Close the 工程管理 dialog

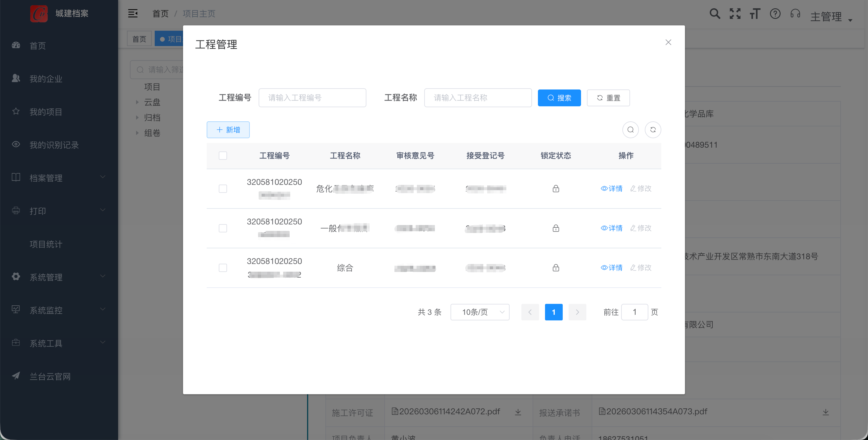[x=668, y=42]
